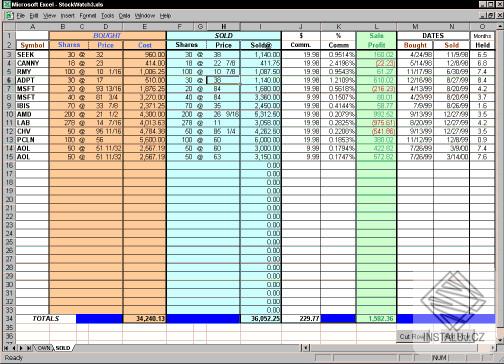Open the Data menu
504x364 pixels.
tap(124, 16)
